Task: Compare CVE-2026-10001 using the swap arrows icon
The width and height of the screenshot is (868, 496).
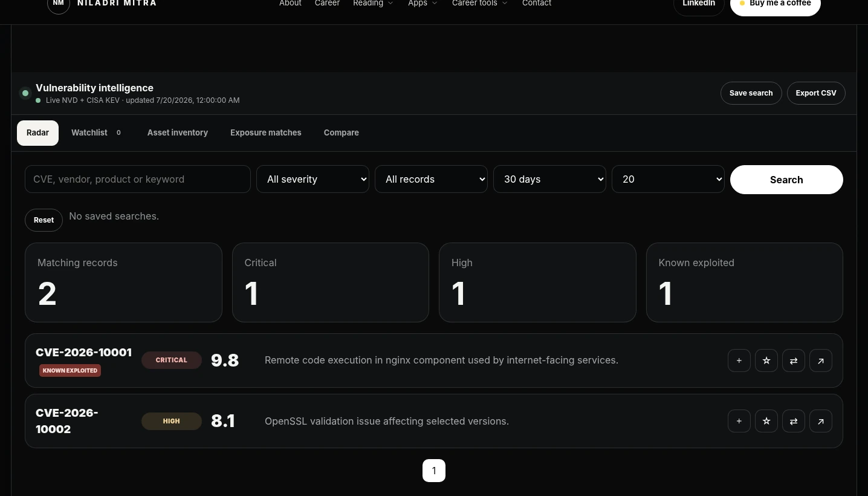Action: tap(793, 361)
